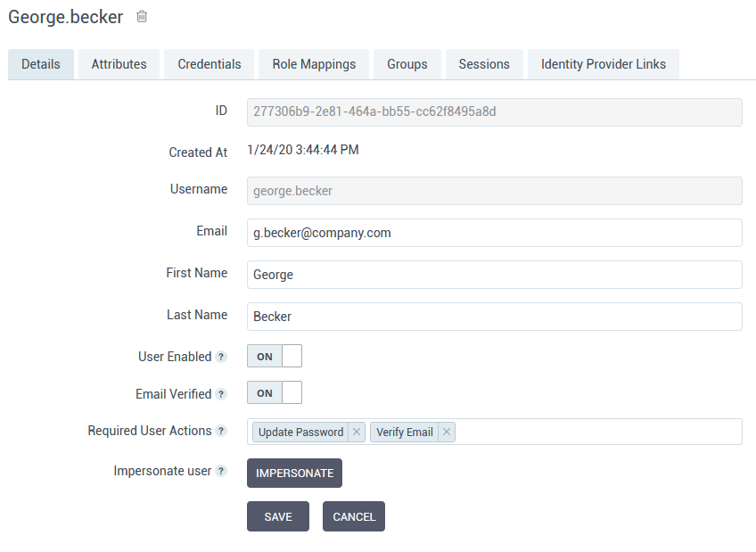Select the Groups tab
Screen dimensions: 756x552
407,64
